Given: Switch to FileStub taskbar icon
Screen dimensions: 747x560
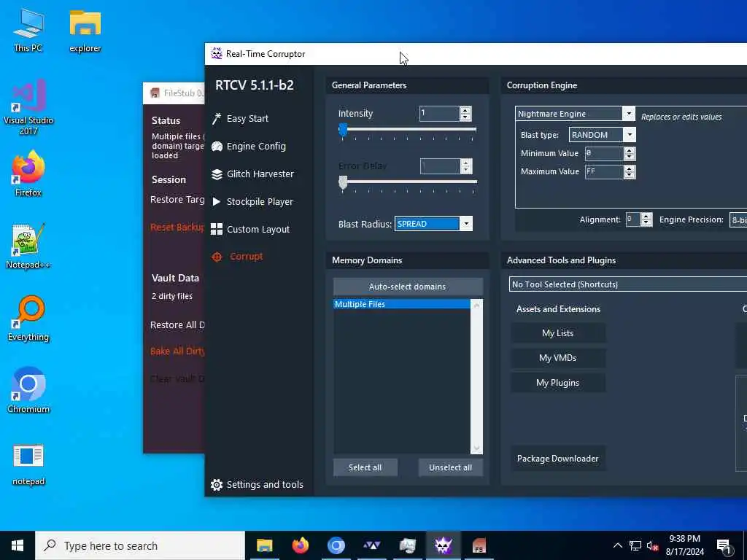Looking at the screenshot, I should pos(479,545).
